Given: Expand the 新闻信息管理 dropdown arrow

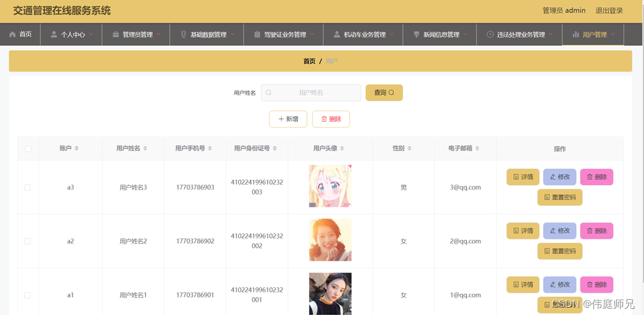Looking at the screenshot, I should [465, 34].
